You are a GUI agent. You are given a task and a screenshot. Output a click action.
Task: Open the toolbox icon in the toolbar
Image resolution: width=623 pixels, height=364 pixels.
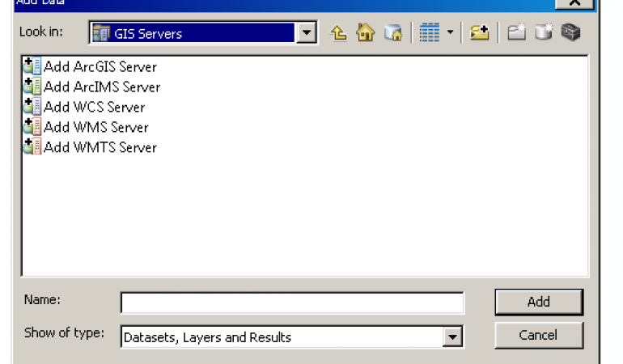tap(571, 32)
